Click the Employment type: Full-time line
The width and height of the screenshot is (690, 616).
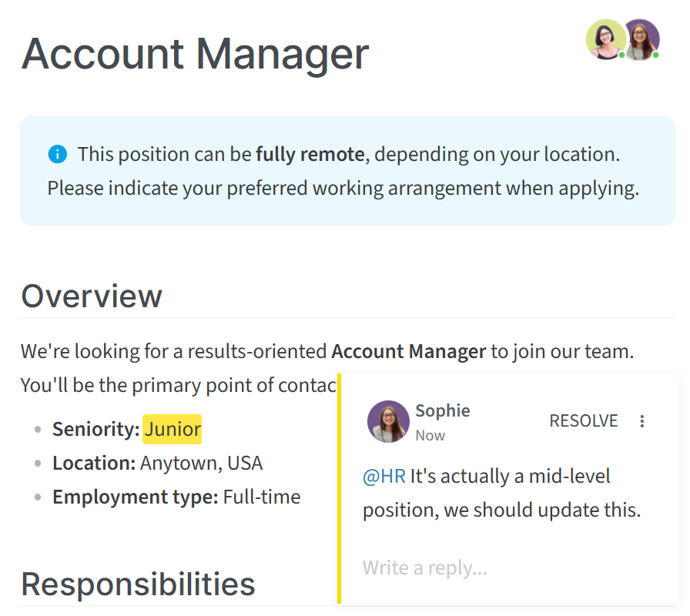[x=176, y=497]
